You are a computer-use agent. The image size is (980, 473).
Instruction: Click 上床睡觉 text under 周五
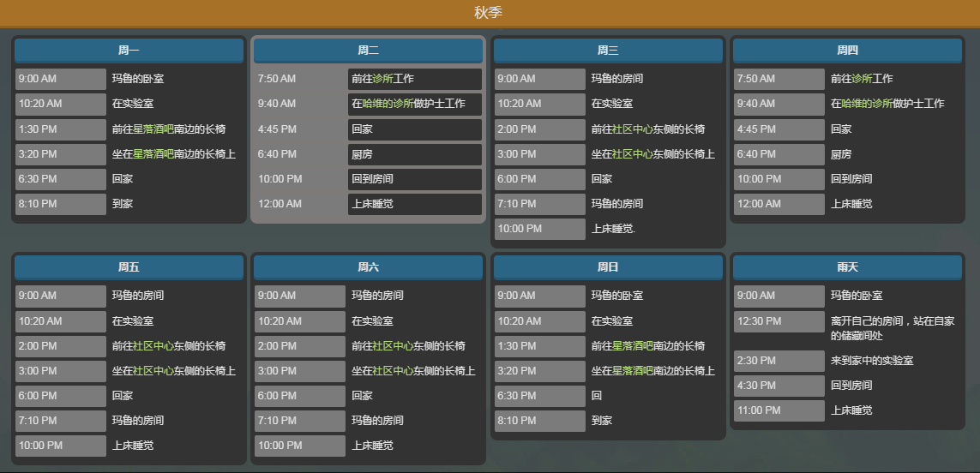pos(133,446)
